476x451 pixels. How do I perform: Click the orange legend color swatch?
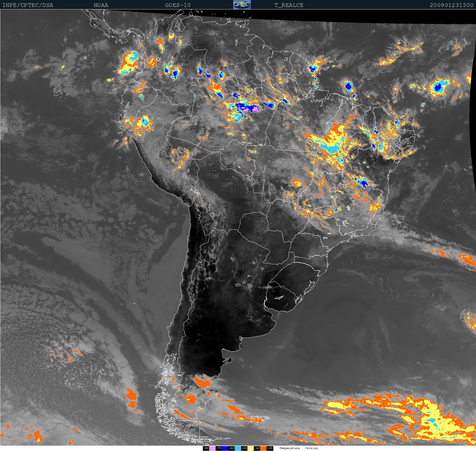tap(263, 448)
